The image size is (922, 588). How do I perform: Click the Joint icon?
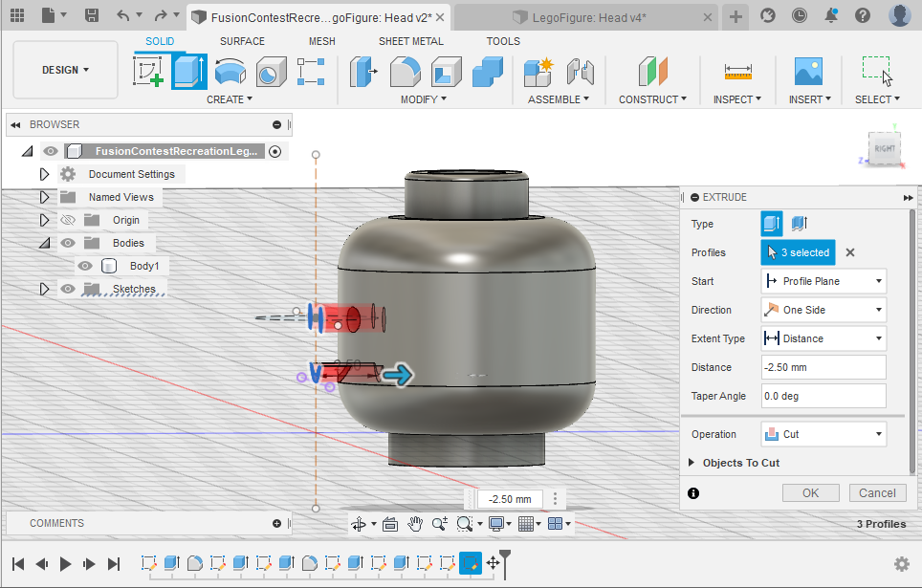click(x=580, y=72)
